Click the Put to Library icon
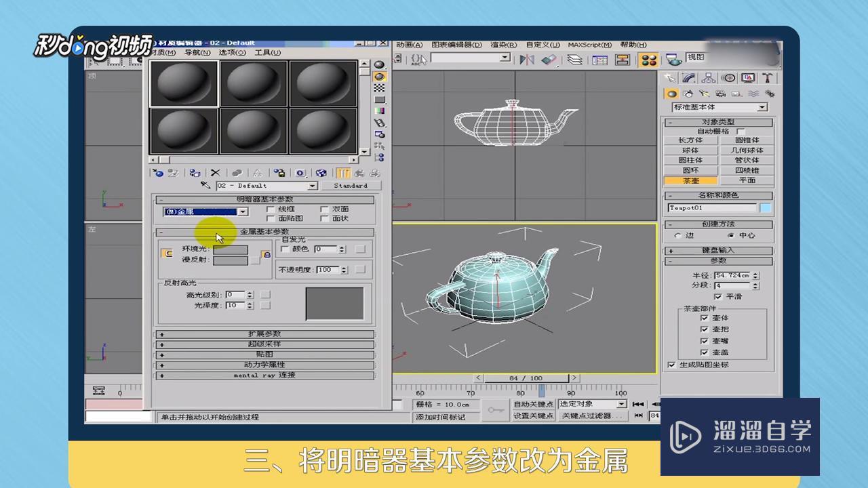The height and width of the screenshot is (488, 868). (279, 173)
